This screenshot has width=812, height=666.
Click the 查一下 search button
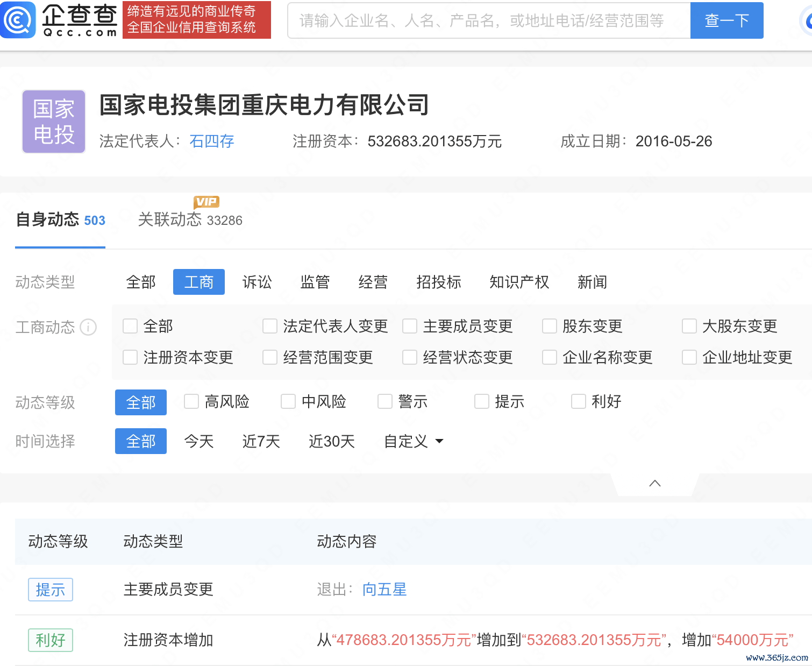[727, 20]
